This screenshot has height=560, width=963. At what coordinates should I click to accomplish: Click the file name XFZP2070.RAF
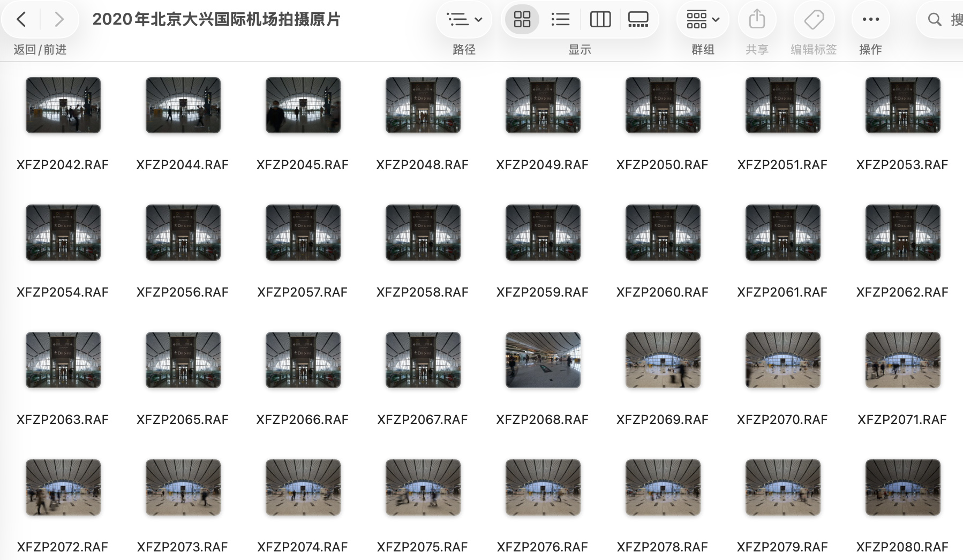coord(783,420)
